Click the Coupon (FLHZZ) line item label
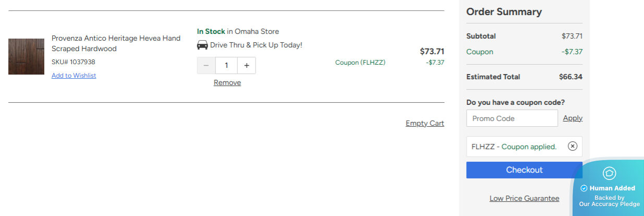The image size is (644, 216). 360,63
